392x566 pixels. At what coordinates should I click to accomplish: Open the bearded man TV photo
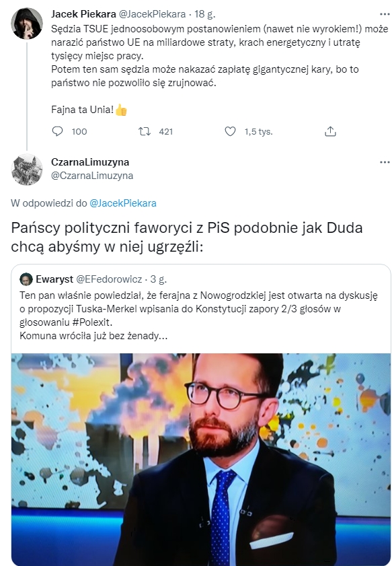point(201,459)
